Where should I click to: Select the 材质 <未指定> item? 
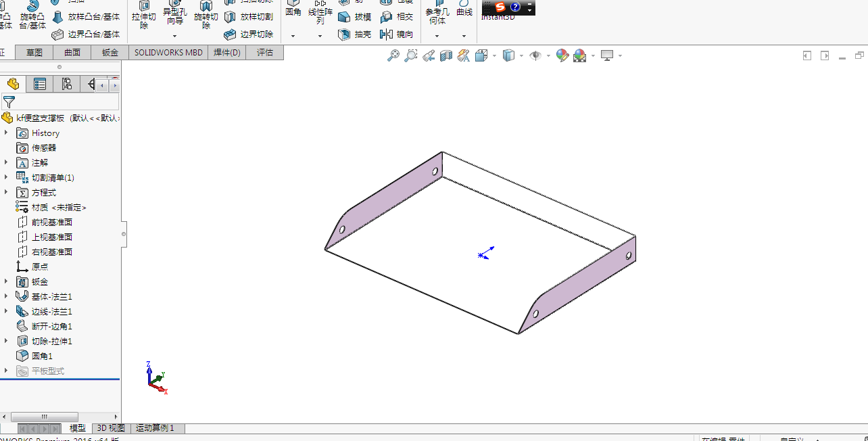pyautogui.click(x=51, y=207)
